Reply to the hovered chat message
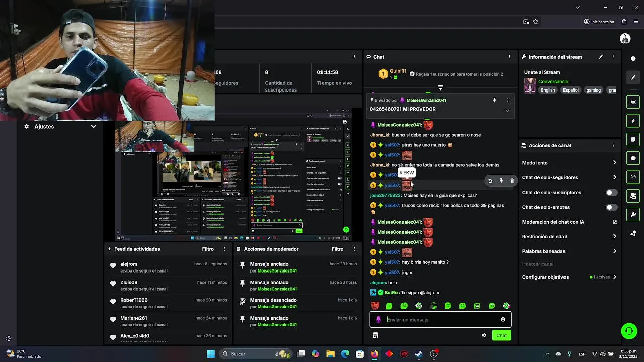Image resolution: width=644 pixels, height=362 pixels. tap(490, 181)
